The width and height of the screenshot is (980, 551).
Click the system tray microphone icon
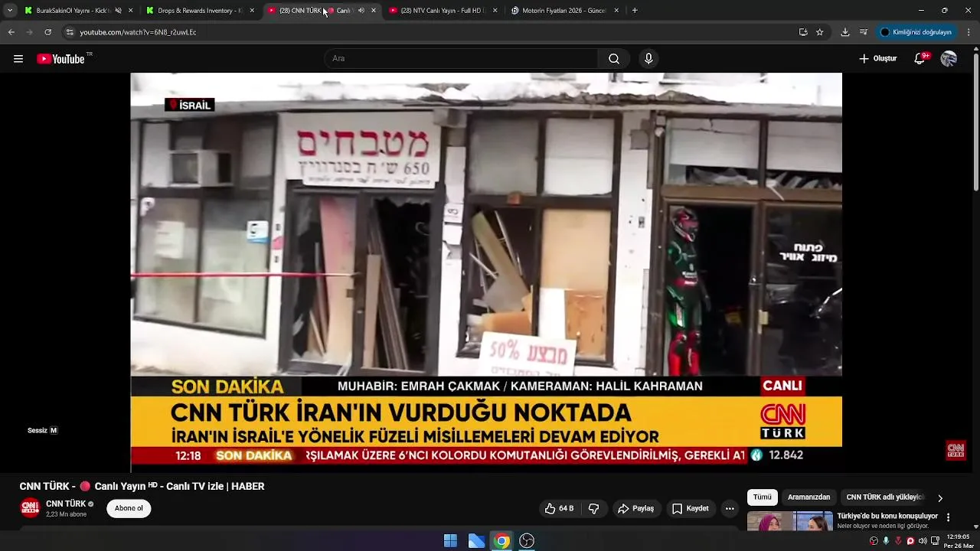coord(886,541)
